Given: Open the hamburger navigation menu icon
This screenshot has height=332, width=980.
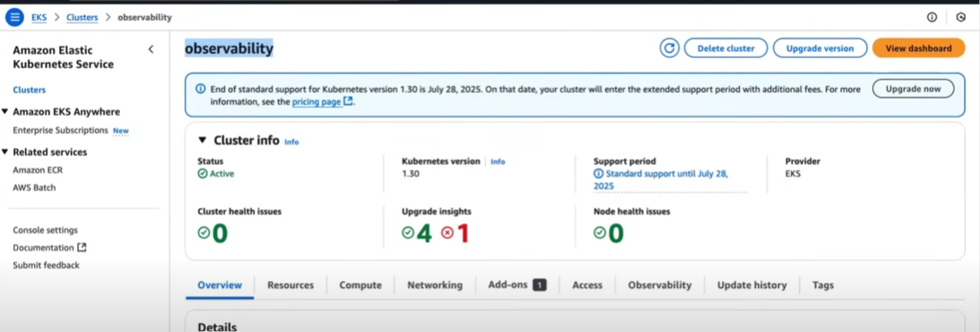Looking at the screenshot, I should [13, 18].
